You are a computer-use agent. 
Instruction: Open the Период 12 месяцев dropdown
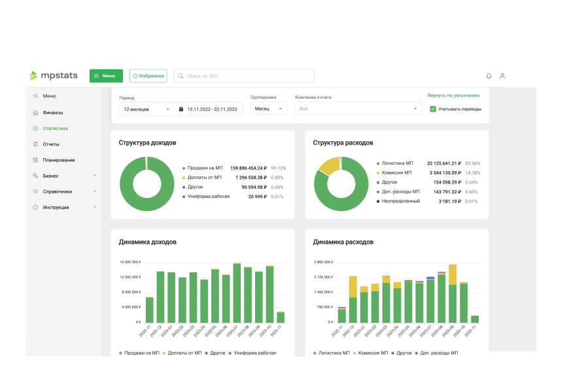(x=147, y=109)
